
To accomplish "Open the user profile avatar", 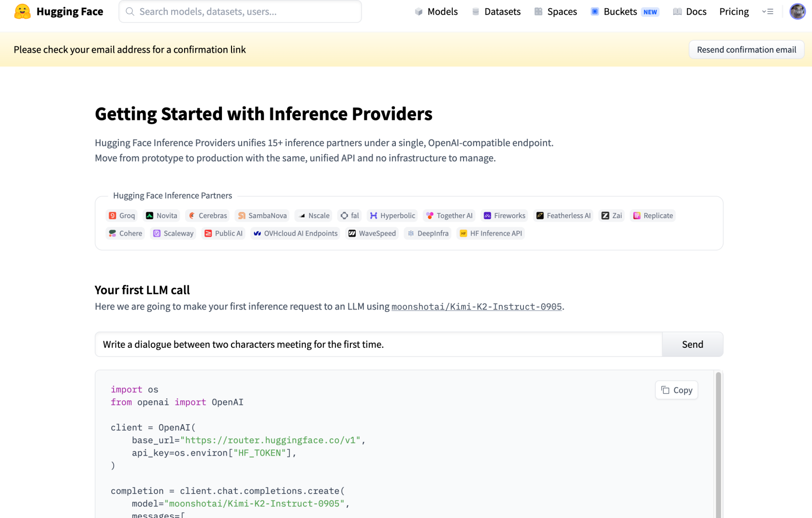I will [x=797, y=12].
